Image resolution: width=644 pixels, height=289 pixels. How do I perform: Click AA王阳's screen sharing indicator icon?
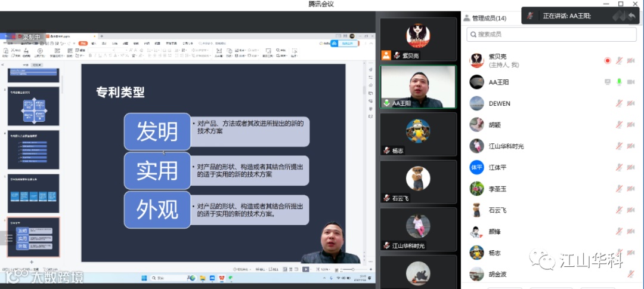click(x=608, y=82)
